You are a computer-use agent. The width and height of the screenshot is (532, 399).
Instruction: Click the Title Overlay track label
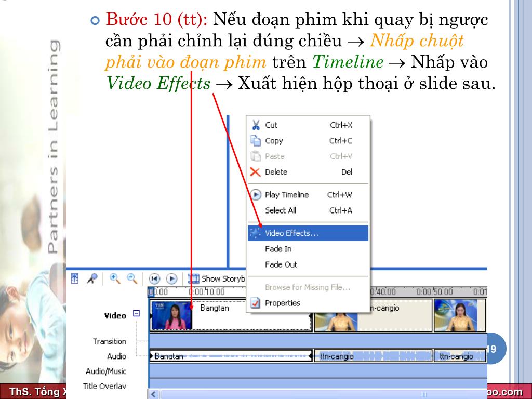[x=104, y=386]
